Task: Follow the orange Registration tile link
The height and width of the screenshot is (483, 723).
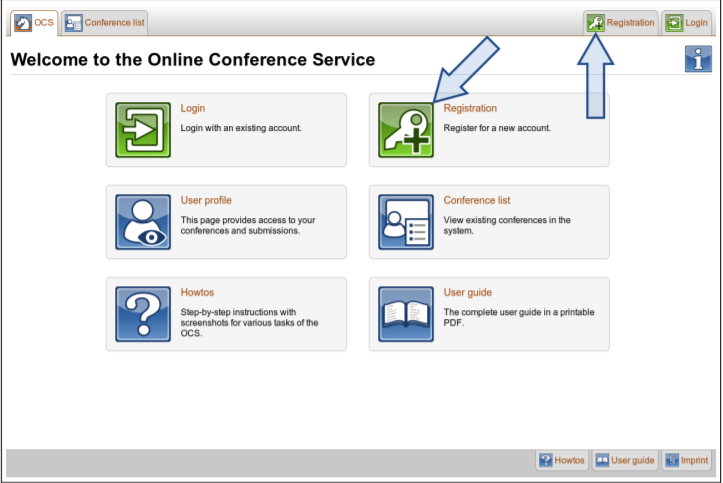Action: pos(470,108)
